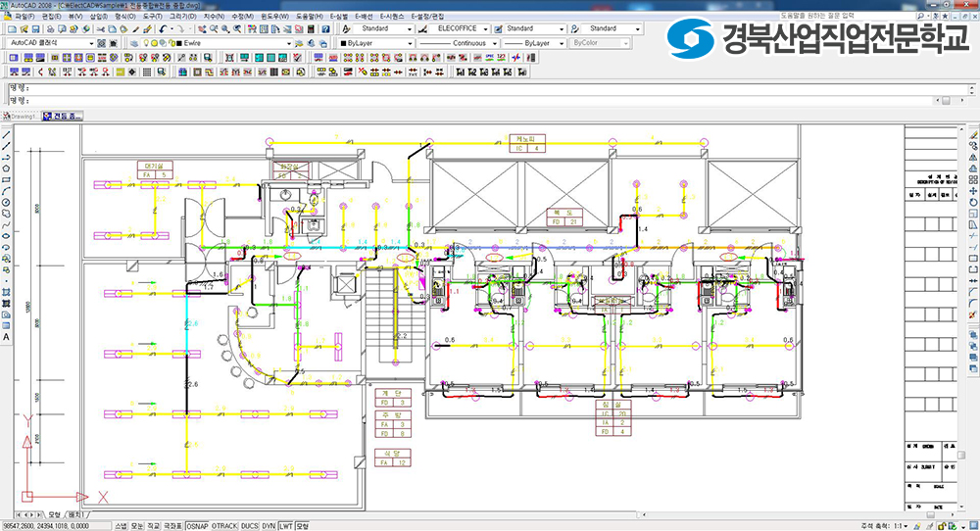Open the 수정(M) menu

tap(242, 17)
